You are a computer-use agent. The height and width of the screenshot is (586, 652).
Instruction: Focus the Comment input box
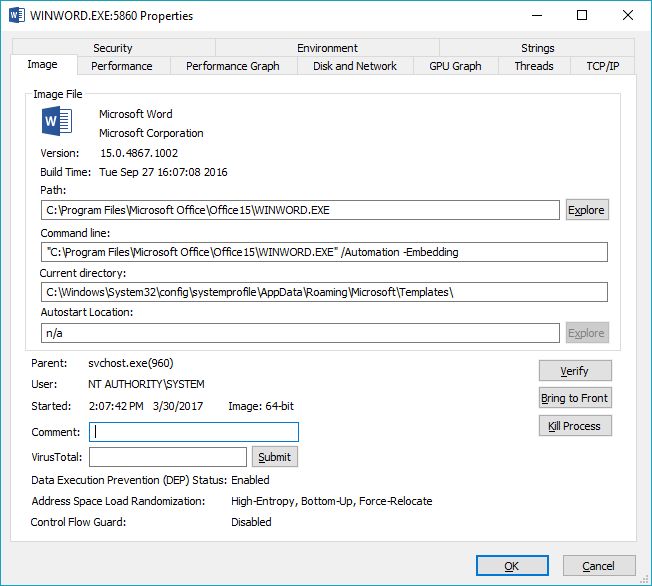pyautogui.click(x=194, y=432)
